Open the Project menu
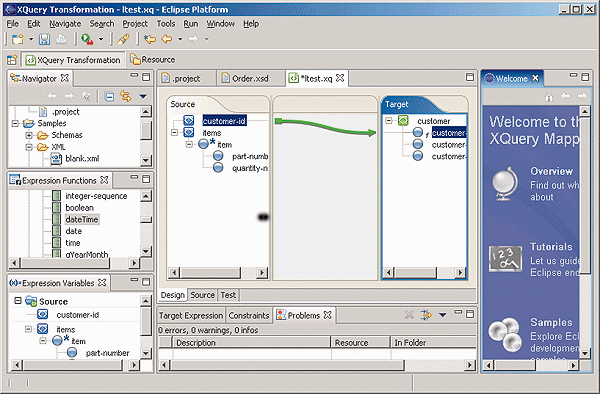The height and width of the screenshot is (394, 600). pos(135,24)
